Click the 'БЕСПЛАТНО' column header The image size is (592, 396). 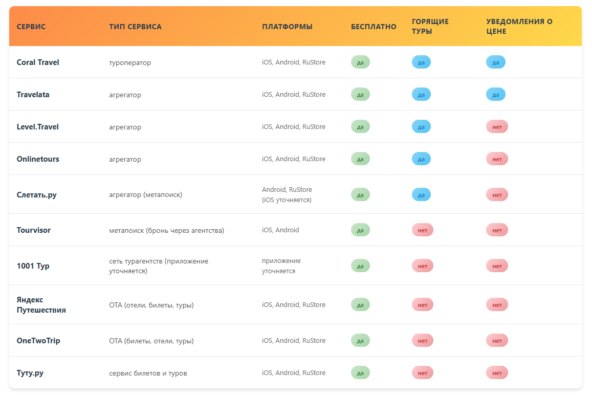click(x=373, y=27)
